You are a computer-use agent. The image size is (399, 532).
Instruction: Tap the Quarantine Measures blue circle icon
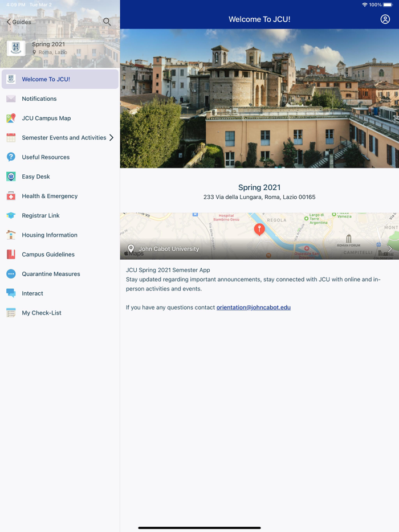tap(11, 274)
